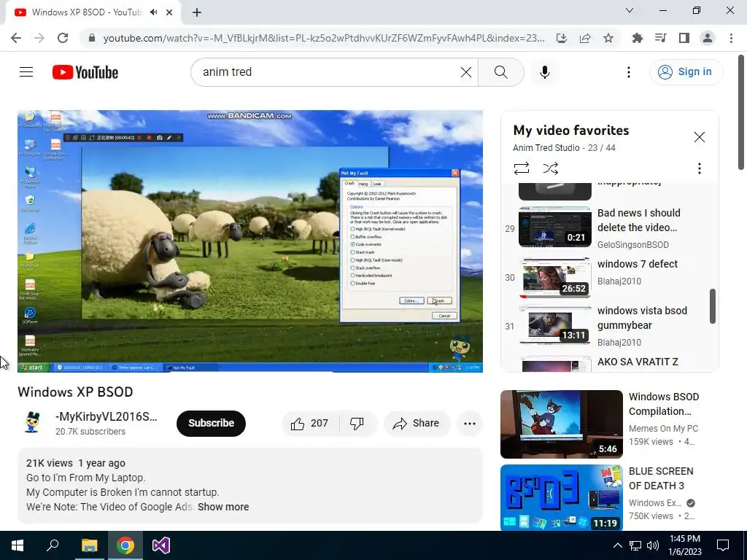Reload the current page
Screen dimensions: 747x560
(63, 38)
